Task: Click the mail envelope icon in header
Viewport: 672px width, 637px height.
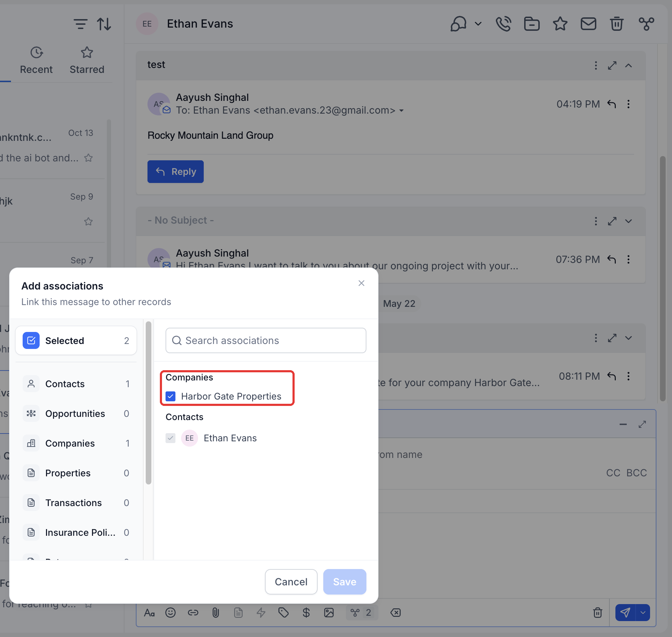Action: pos(588,24)
